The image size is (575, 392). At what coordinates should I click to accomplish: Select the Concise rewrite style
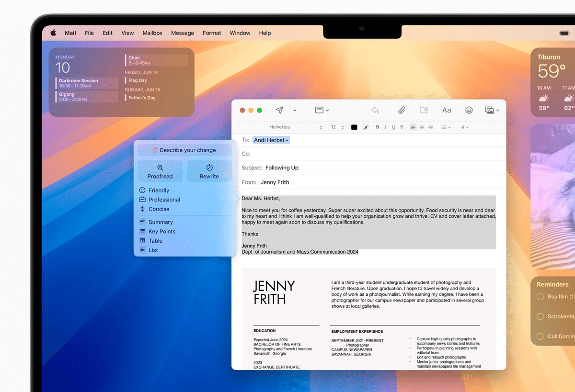click(x=159, y=209)
